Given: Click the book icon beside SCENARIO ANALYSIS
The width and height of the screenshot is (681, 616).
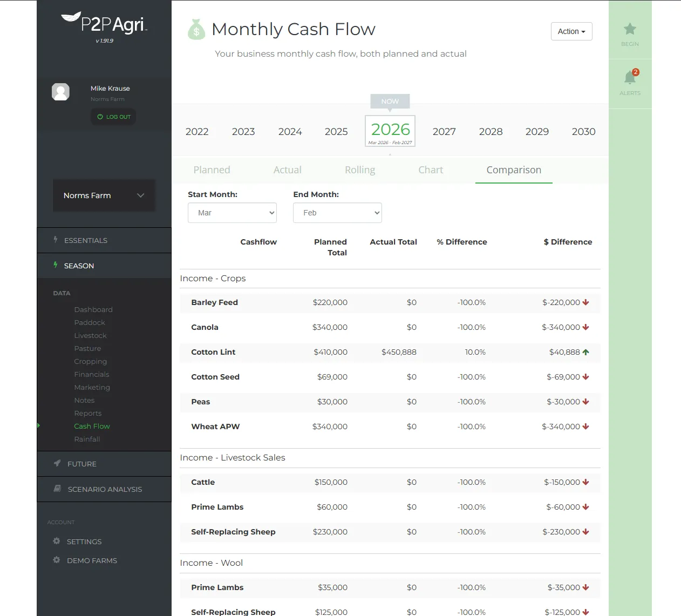Looking at the screenshot, I should (57, 489).
